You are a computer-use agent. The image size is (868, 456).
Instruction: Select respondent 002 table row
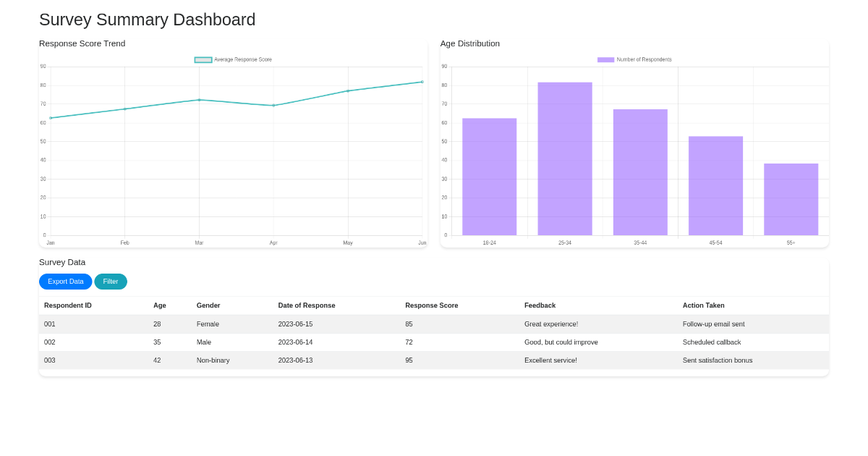pyautogui.click(x=289, y=342)
